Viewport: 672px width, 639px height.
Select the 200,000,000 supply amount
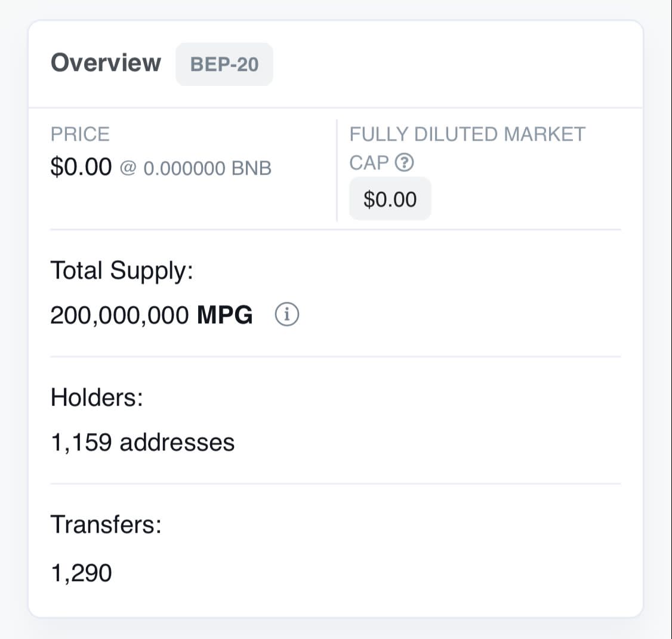click(x=119, y=315)
